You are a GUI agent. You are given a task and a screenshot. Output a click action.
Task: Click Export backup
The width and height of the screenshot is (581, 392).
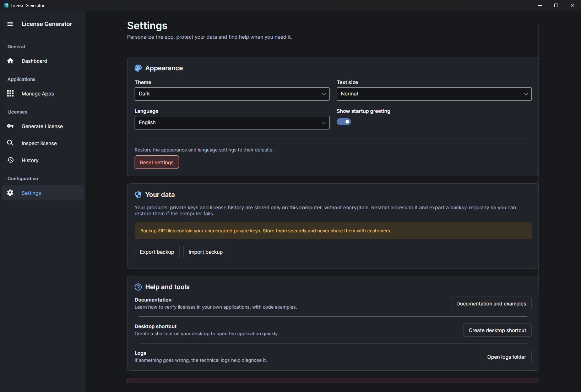[x=157, y=252]
